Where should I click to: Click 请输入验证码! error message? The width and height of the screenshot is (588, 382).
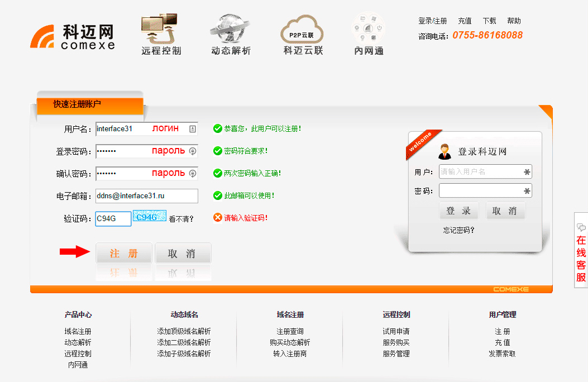tap(246, 218)
